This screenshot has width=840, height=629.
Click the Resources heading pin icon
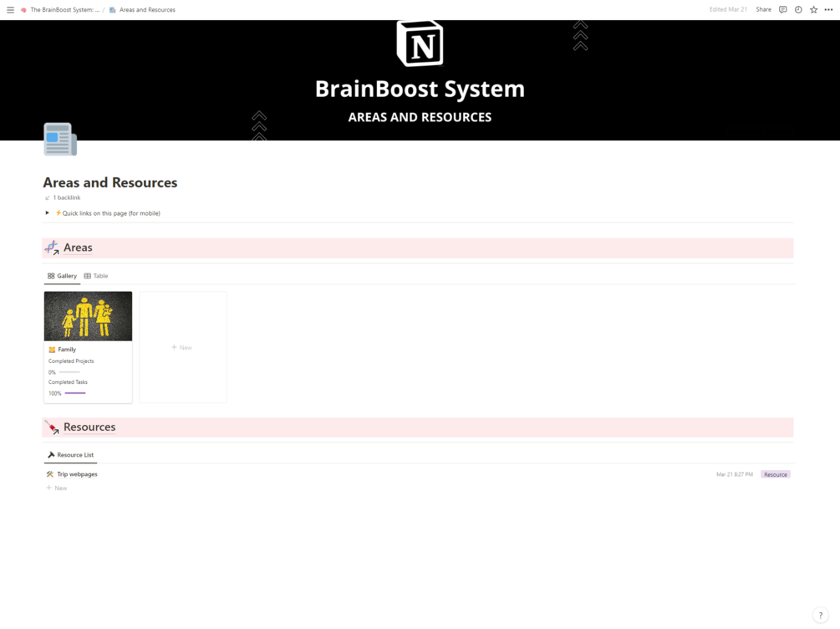52,427
